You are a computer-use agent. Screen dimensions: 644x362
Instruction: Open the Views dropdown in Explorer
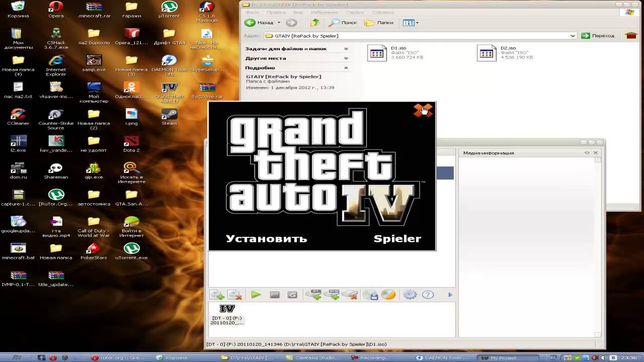(x=411, y=23)
